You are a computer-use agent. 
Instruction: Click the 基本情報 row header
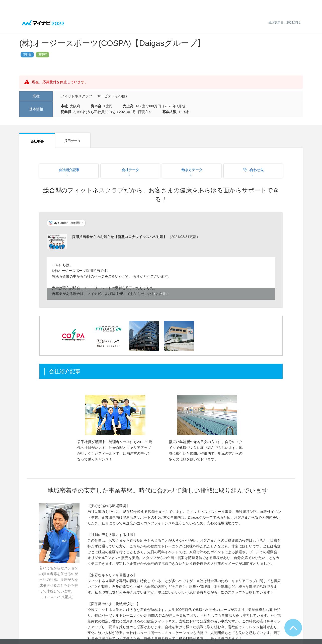36,109
